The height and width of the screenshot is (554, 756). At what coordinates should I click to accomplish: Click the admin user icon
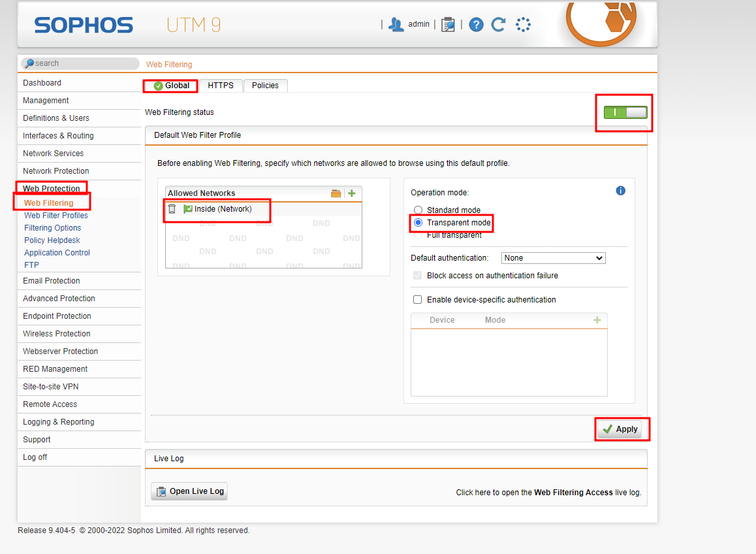coord(396,25)
